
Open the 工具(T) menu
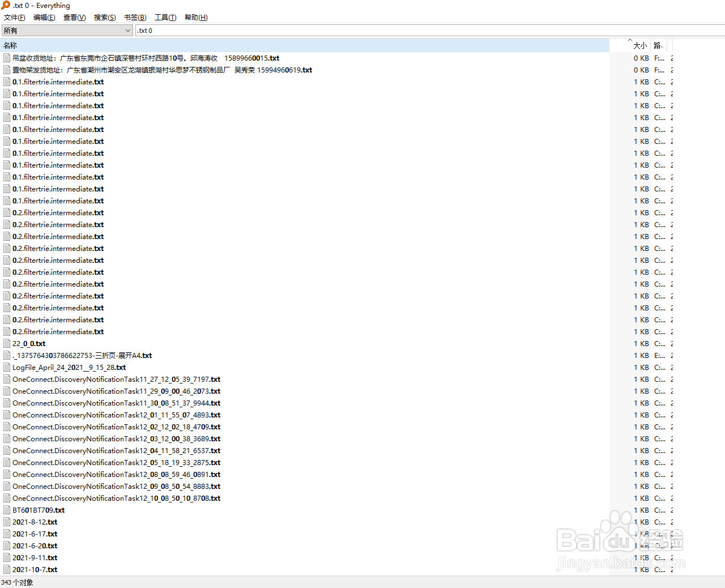tap(165, 18)
